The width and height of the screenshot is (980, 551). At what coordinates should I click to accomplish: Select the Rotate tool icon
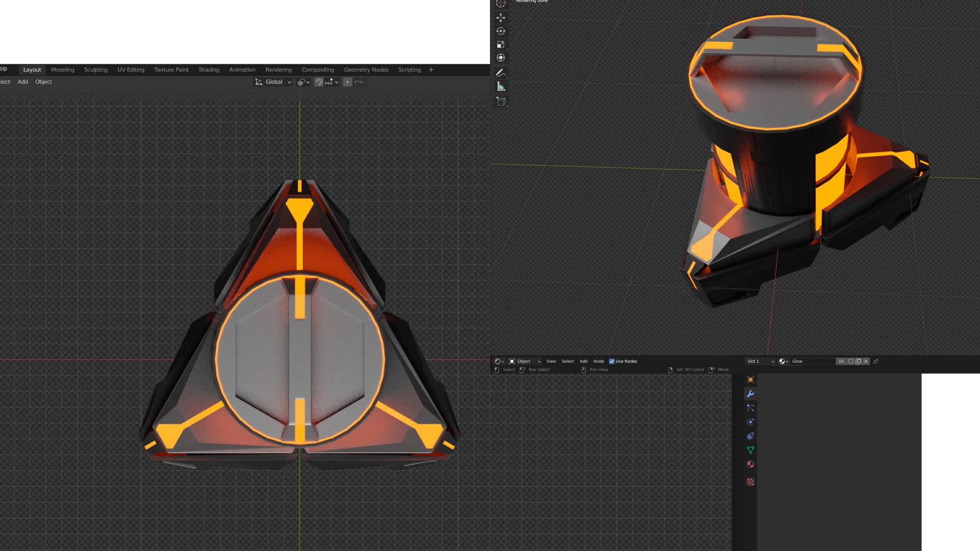(501, 31)
